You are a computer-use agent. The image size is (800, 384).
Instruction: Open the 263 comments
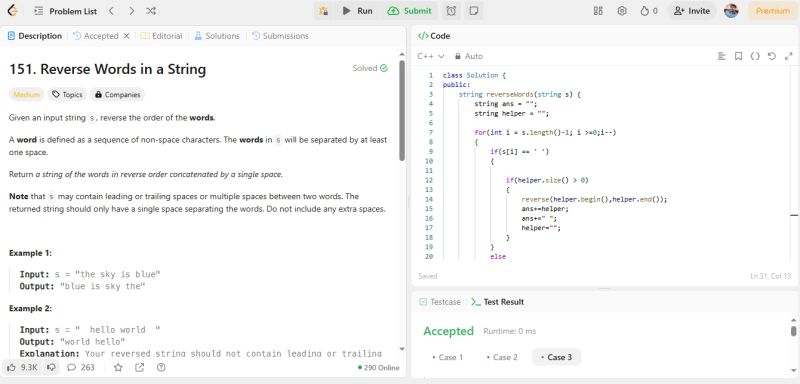pos(81,367)
